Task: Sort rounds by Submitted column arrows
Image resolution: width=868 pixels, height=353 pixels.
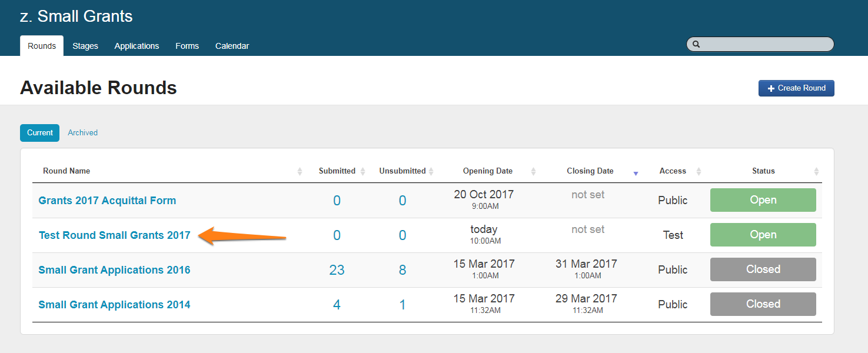Action: [x=363, y=171]
